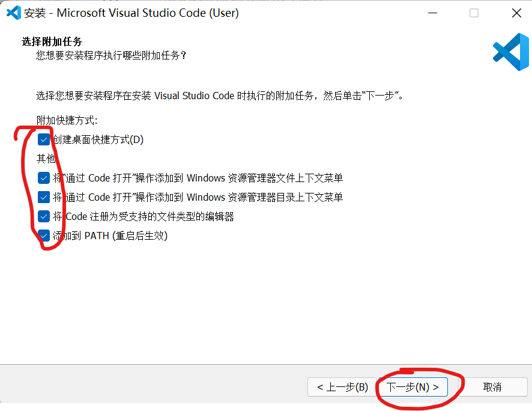Toggle the 资源管理器文件上下文菜单 checkbox
532x411 pixels.
point(44,178)
